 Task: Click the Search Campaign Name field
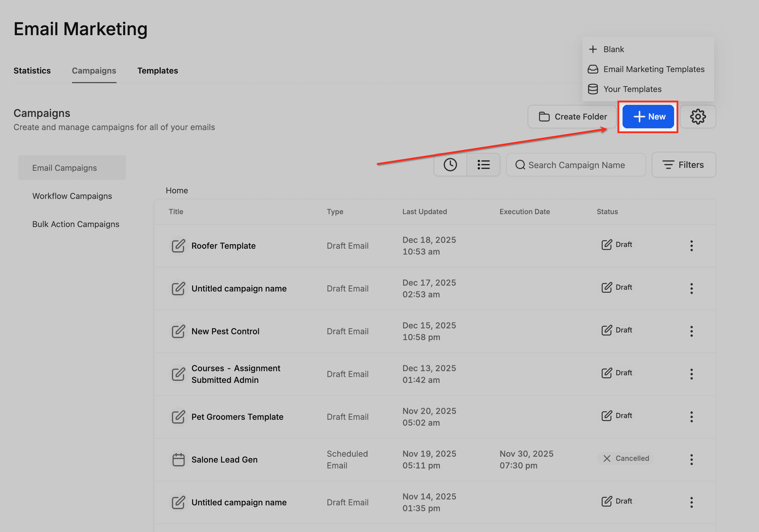[576, 165]
